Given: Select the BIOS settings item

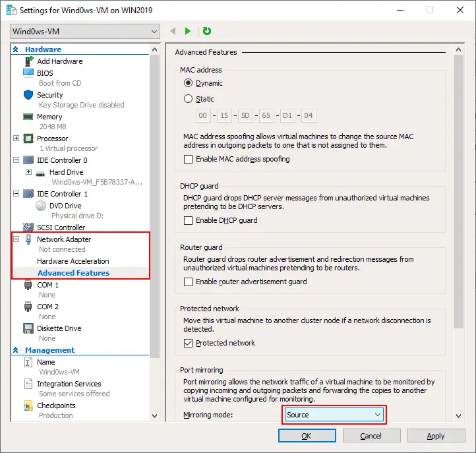Looking at the screenshot, I should click(x=45, y=73).
